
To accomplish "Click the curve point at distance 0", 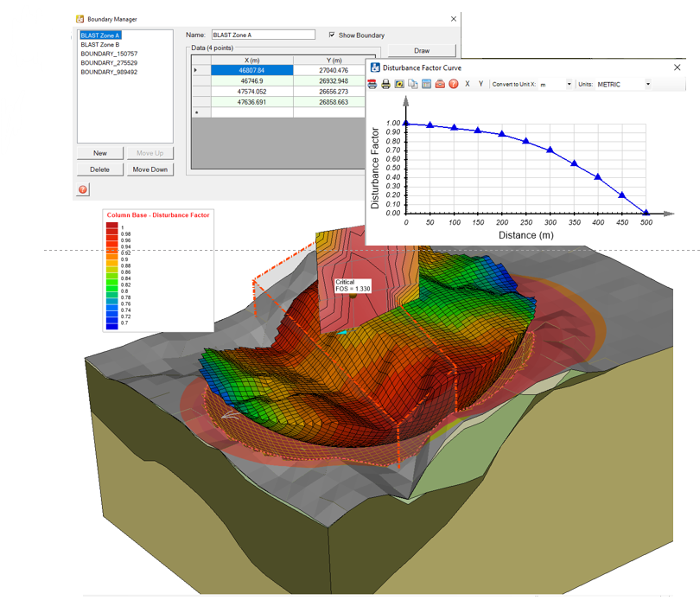I will [x=406, y=123].
